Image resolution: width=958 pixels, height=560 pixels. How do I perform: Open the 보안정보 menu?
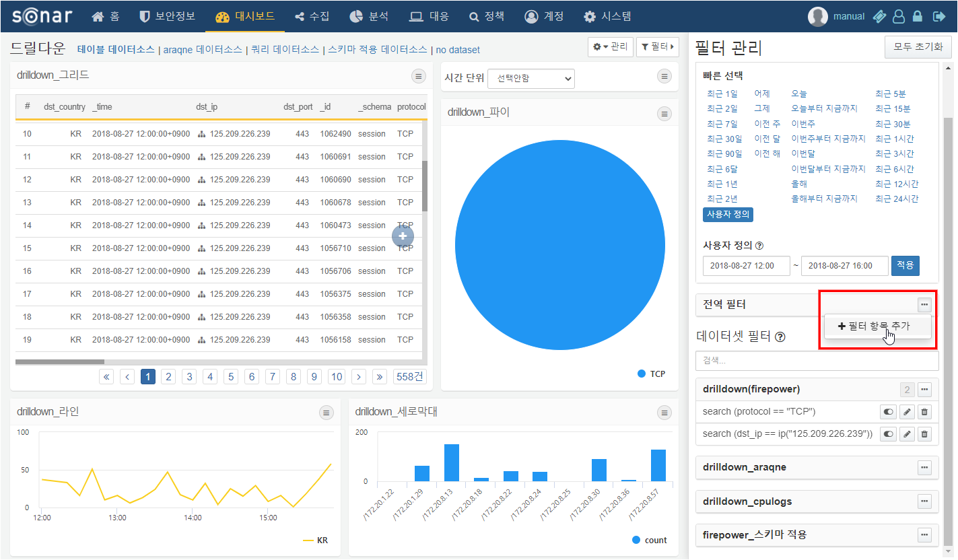[168, 16]
